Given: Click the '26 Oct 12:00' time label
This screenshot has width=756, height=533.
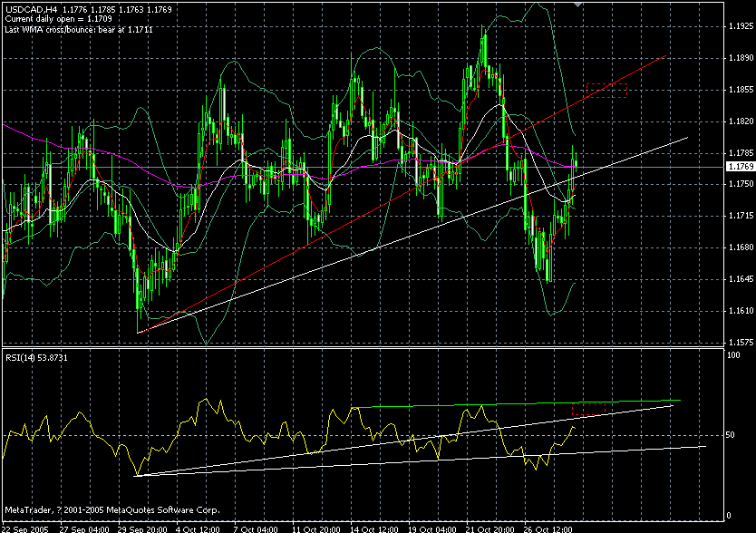Looking at the screenshot, I should (x=548, y=529).
